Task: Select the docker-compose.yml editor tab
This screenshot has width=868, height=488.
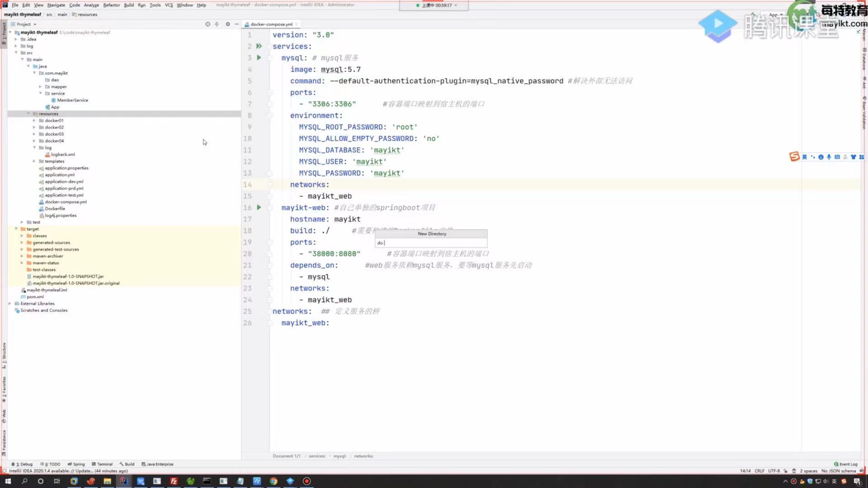Action: pos(271,24)
